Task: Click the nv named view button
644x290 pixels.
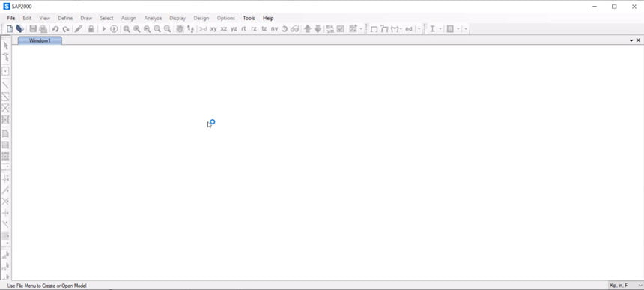Action: point(274,29)
